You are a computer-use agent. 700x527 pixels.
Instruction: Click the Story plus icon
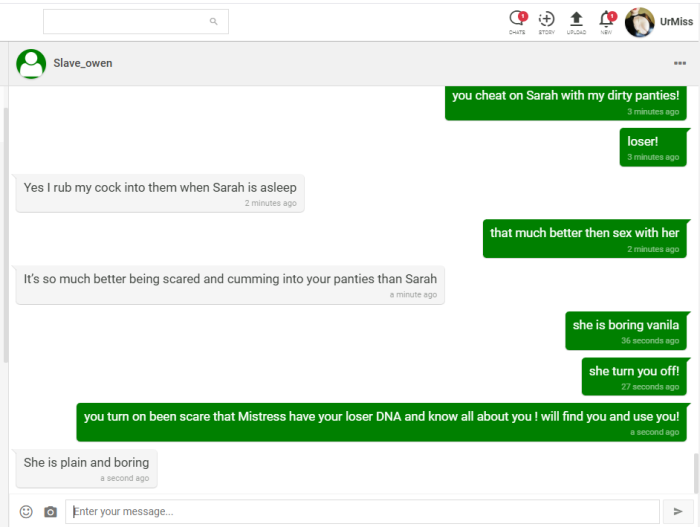(x=546, y=20)
